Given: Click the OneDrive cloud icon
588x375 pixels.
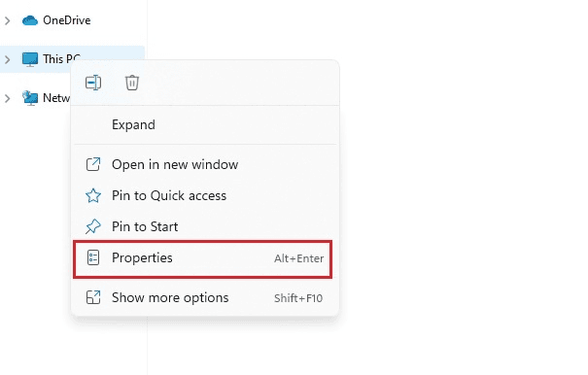Looking at the screenshot, I should pyautogui.click(x=30, y=20).
